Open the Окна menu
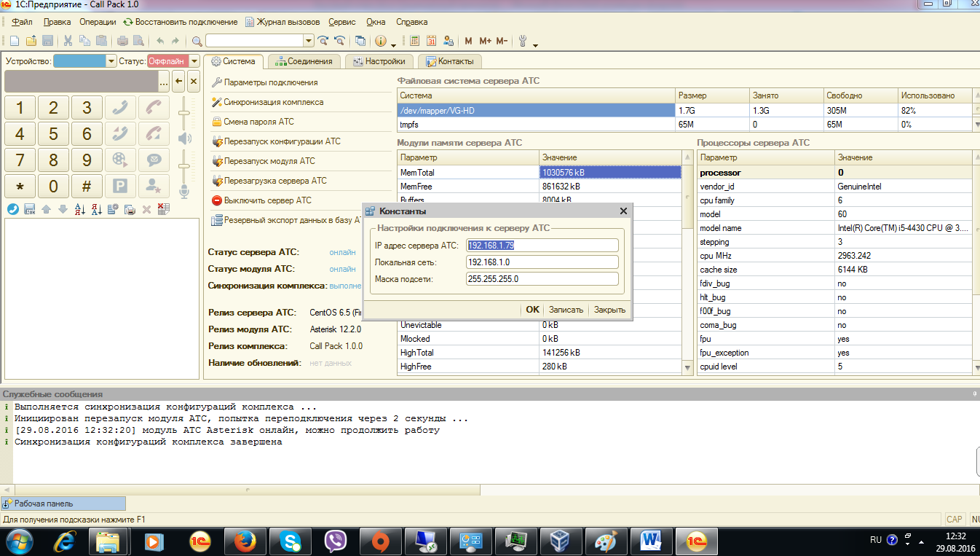Viewport: 980px width, 556px height. (x=376, y=22)
